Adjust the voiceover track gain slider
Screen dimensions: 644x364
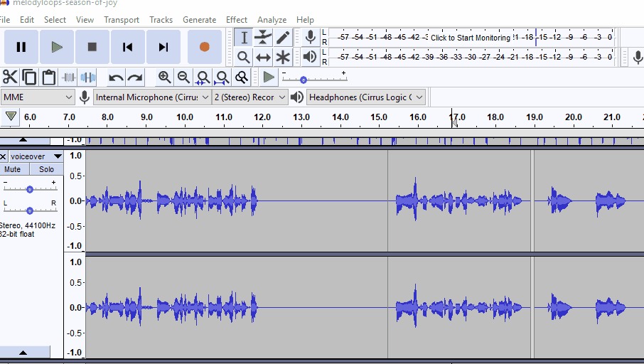(30, 189)
